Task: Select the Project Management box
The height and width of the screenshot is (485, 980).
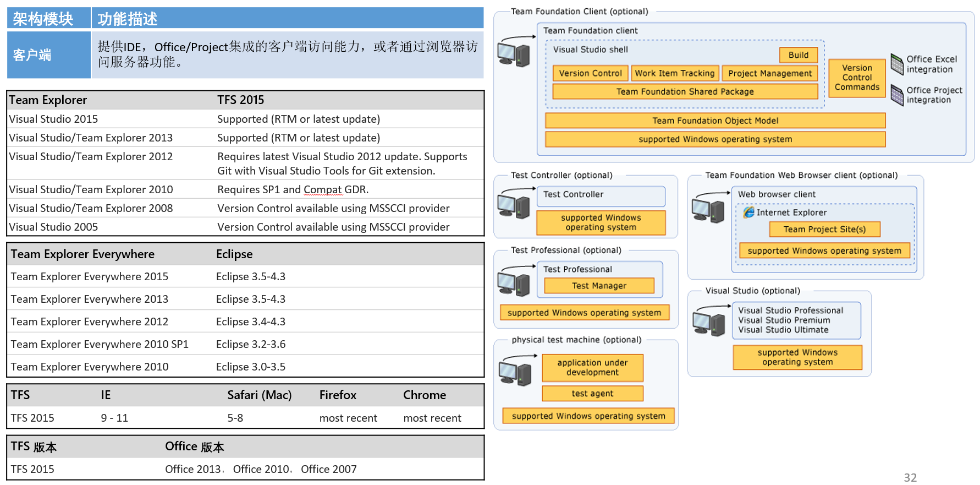Action: [x=770, y=73]
